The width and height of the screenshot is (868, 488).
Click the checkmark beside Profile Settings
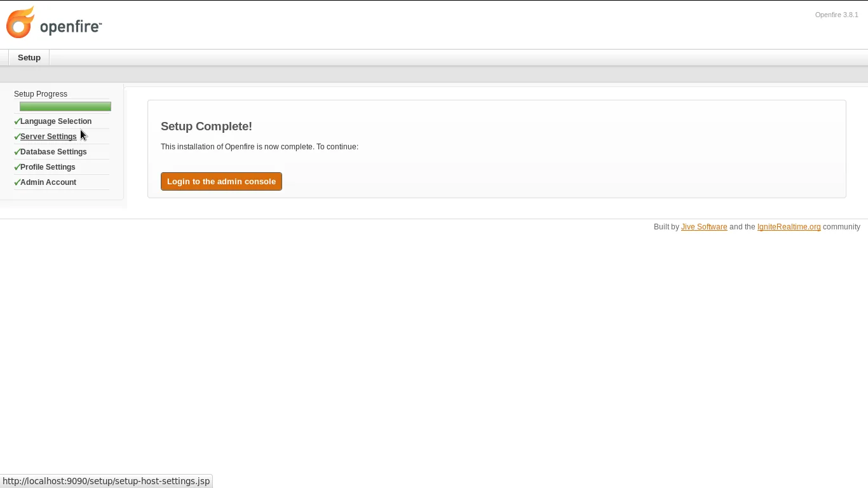[17, 167]
